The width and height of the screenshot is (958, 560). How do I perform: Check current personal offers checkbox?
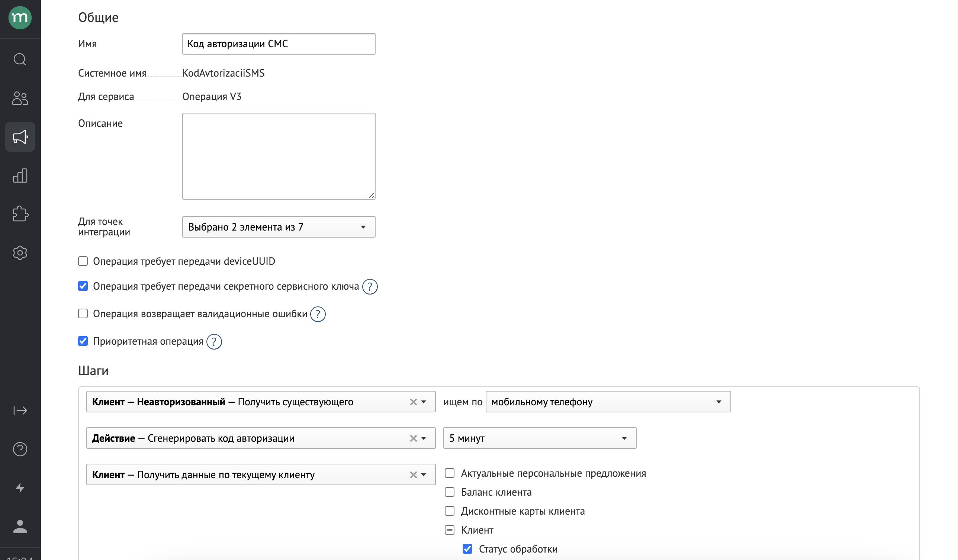coord(449,473)
